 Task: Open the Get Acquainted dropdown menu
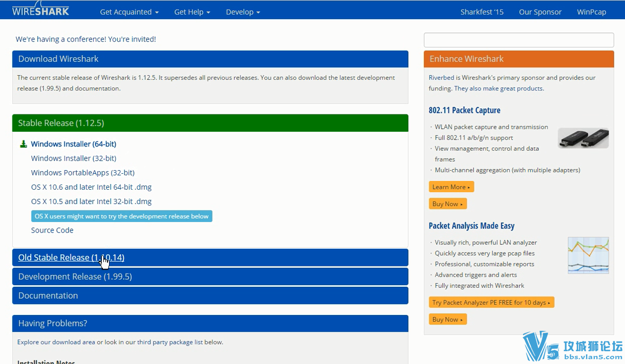[x=129, y=12]
